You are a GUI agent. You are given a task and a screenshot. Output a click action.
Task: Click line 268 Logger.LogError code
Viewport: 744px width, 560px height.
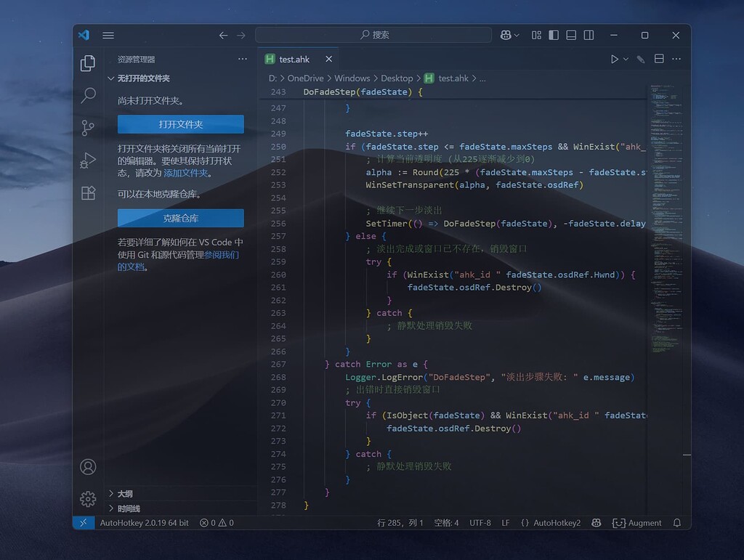pos(490,377)
